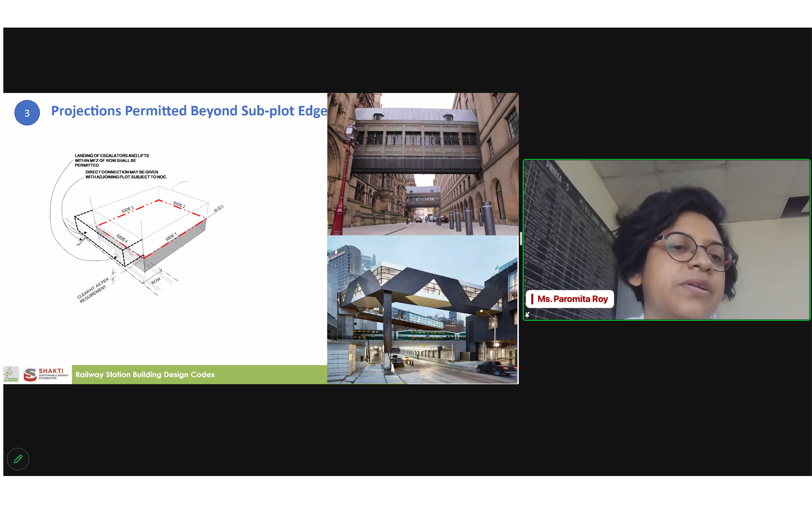Click the SIDE 3 label in diagram
812x507 pixels.
coord(127,210)
